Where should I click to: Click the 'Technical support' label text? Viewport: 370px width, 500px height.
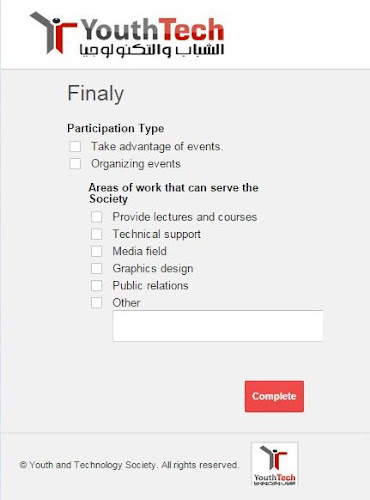[157, 235]
